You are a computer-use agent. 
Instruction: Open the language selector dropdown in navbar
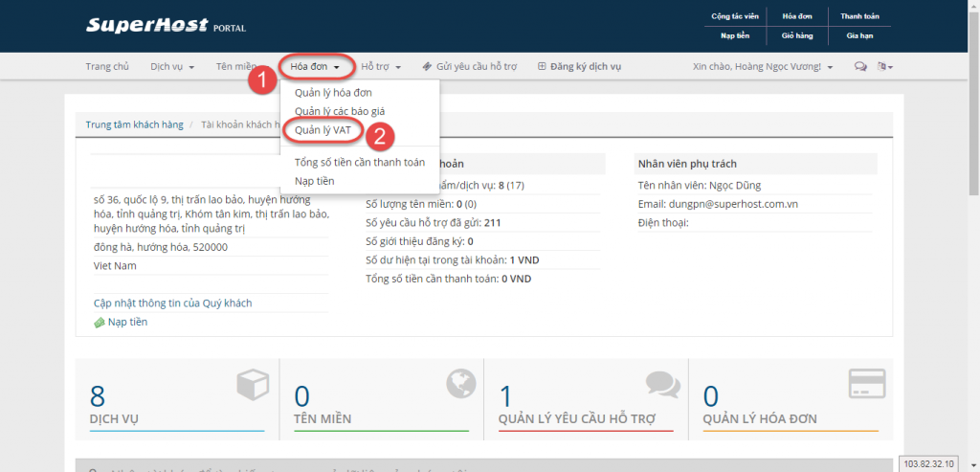pos(885,67)
